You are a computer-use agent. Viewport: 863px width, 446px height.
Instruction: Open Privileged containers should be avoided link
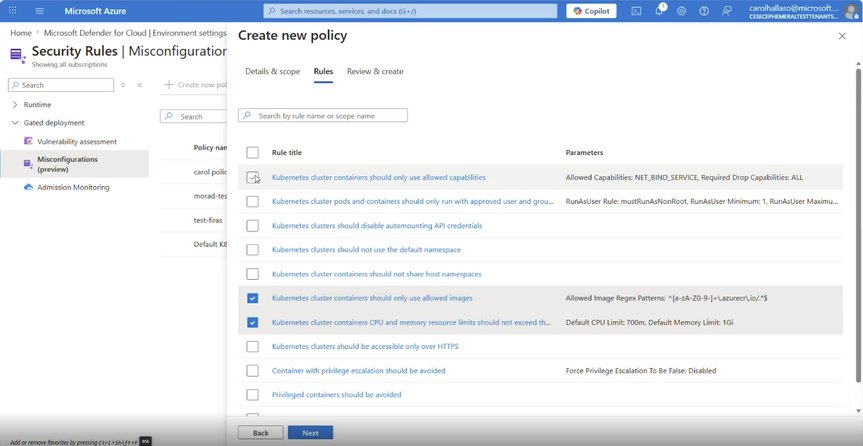(x=336, y=395)
